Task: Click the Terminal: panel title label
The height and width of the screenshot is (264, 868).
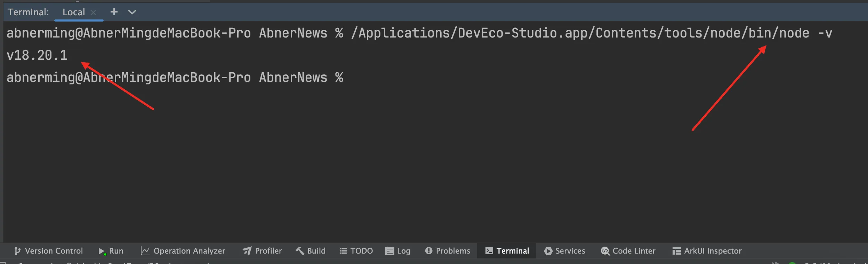Action: pos(28,12)
